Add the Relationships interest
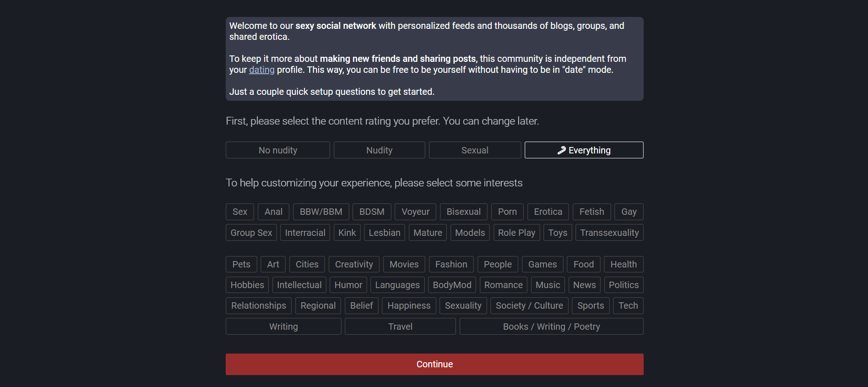The width and height of the screenshot is (868, 387). (x=258, y=305)
